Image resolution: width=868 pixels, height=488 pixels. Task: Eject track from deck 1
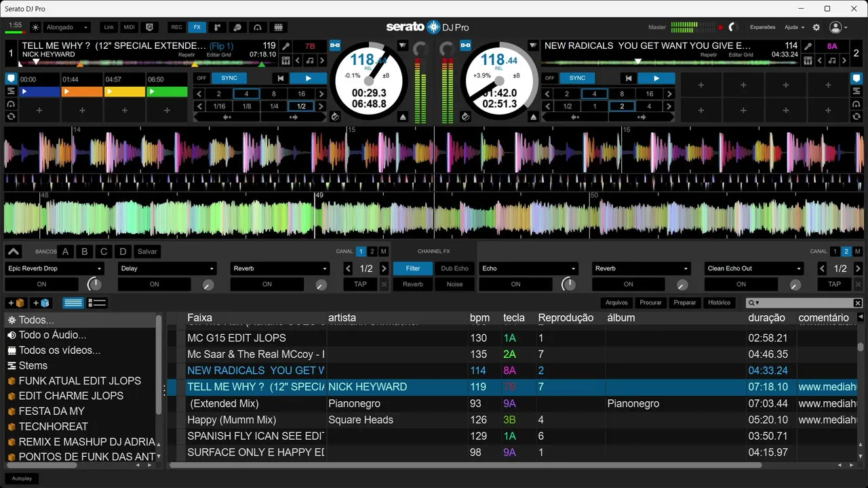coord(402,117)
